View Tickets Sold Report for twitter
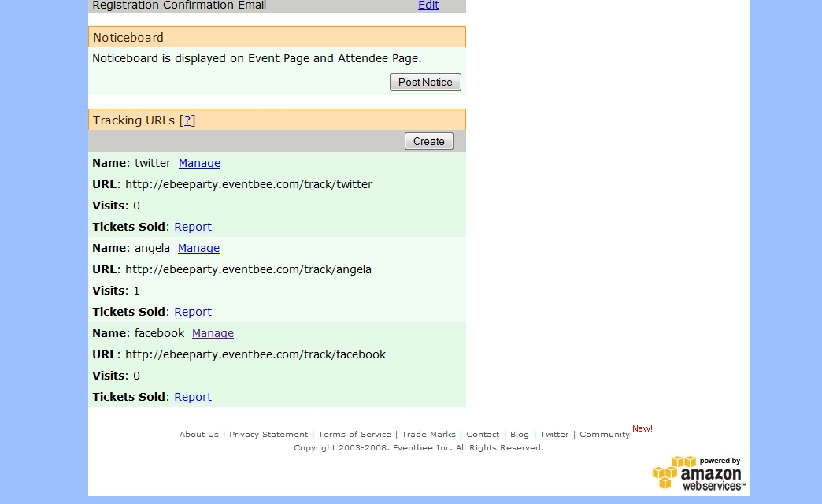The width and height of the screenshot is (822, 504). point(193,227)
